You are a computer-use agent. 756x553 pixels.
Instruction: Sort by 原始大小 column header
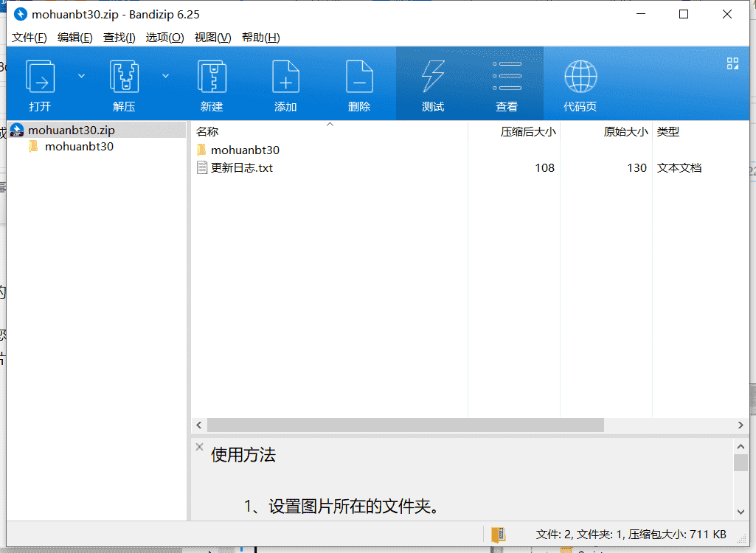tap(606, 132)
